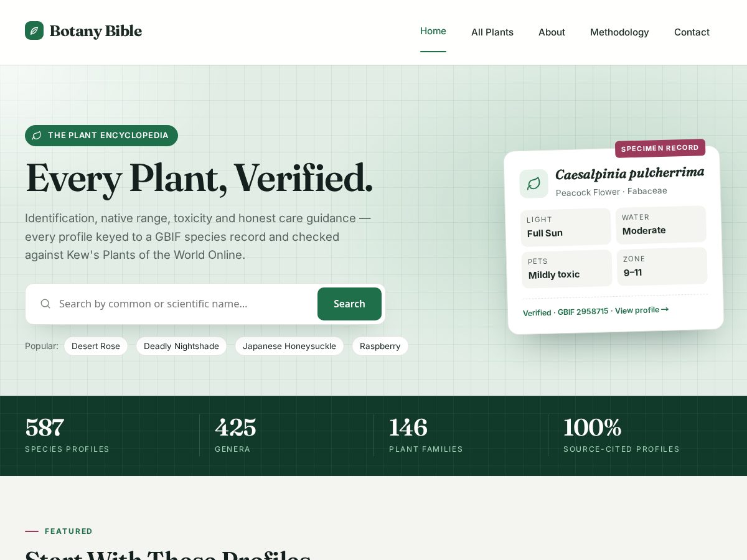Go to All Plants page
The image size is (747, 560).
pos(492,32)
